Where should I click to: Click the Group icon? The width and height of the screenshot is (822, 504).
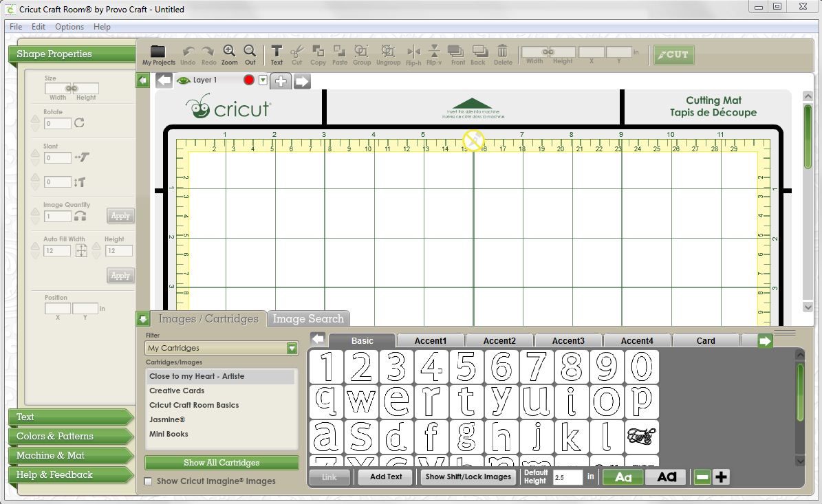[361, 51]
